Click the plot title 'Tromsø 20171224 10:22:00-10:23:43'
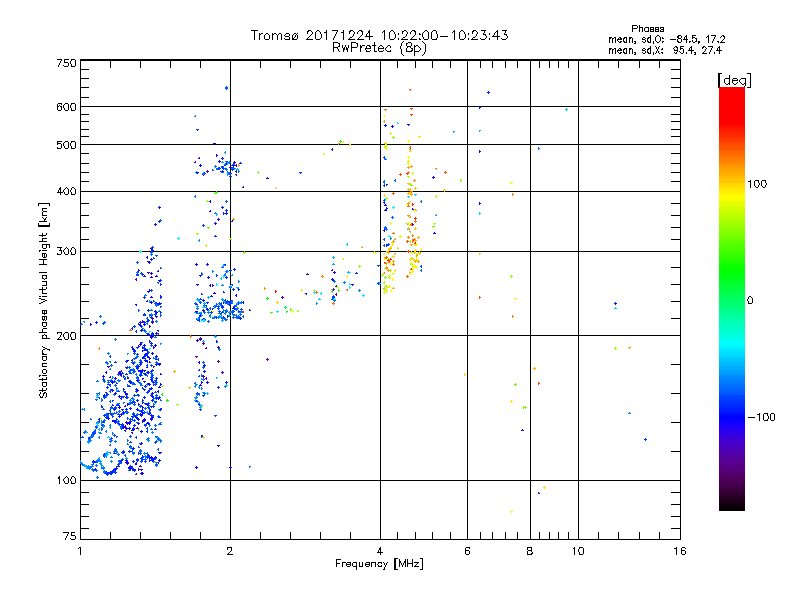The height and width of the screenshot is (600, 800). [x=379, y=35]
